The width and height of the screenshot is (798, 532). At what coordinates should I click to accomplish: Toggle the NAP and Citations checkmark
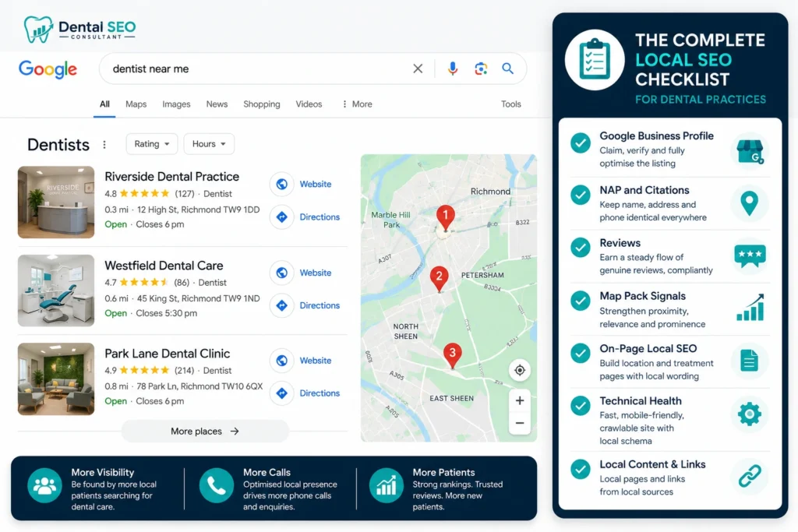580,195
